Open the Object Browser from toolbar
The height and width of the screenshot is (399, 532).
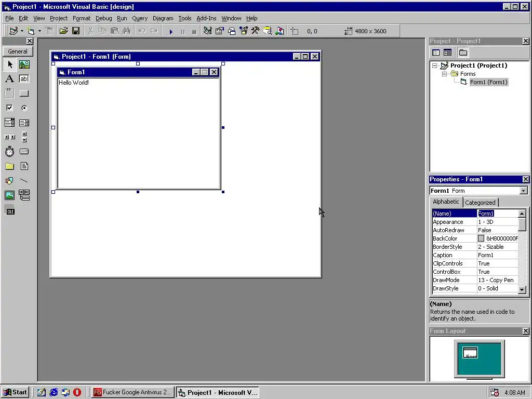pyautogui.click(x=244, y=31)
